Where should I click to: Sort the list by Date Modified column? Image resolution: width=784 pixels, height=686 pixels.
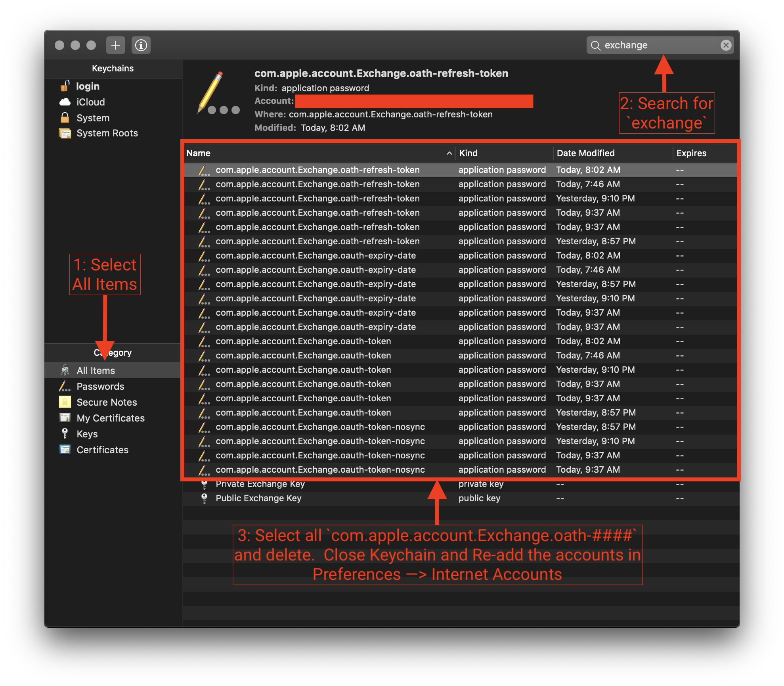click(613, 153)
